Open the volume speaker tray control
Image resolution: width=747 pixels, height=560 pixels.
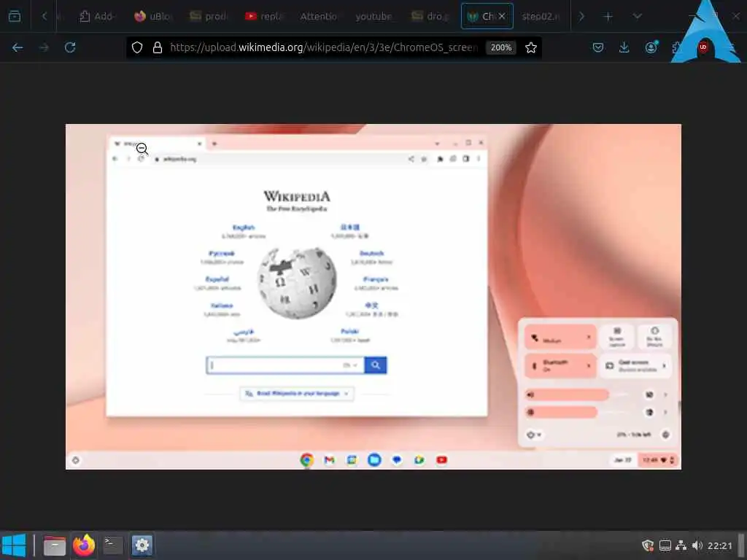coord(697,545)
